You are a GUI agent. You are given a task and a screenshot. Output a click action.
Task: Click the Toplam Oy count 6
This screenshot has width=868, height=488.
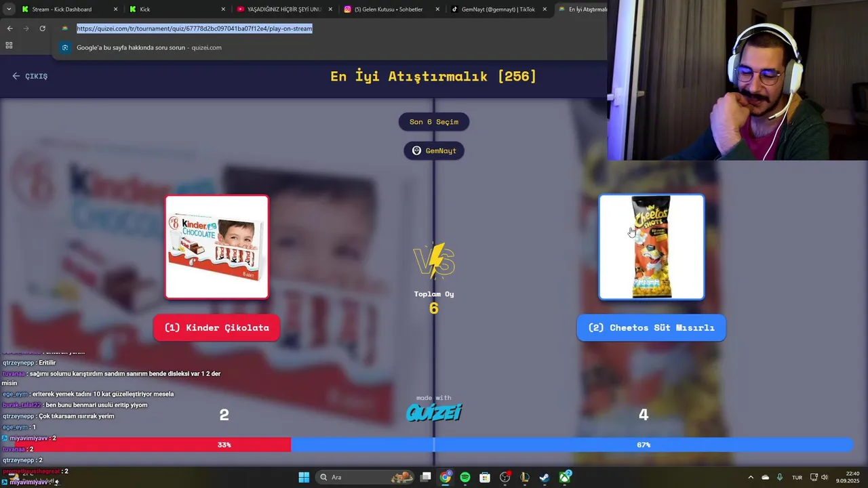pyautogui.click(x=434, y=308)
